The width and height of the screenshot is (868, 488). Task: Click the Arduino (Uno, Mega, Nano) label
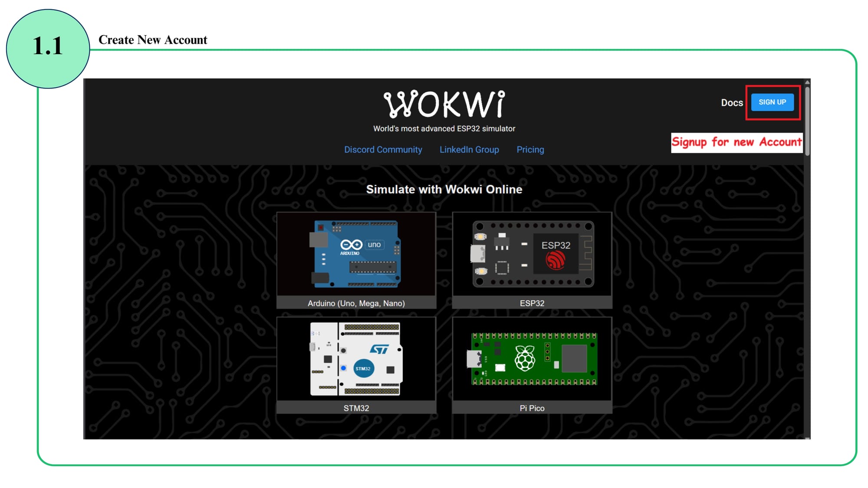coord(356,303)
